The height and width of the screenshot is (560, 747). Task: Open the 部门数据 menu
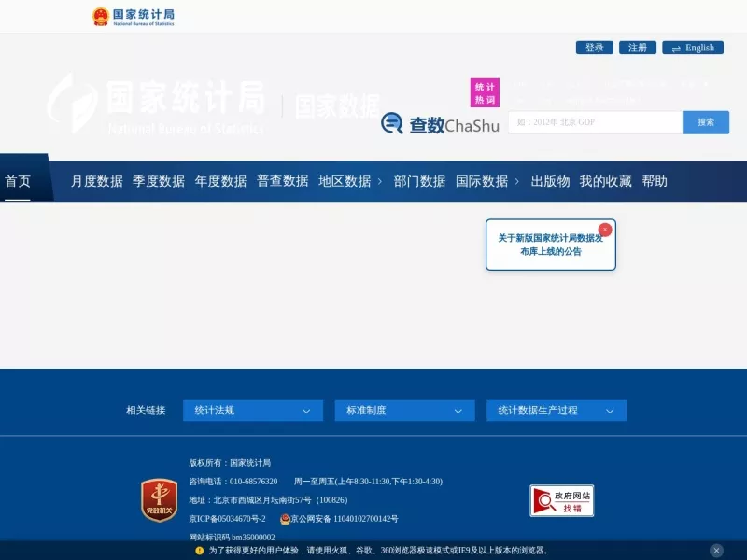(x=419, y=181)
